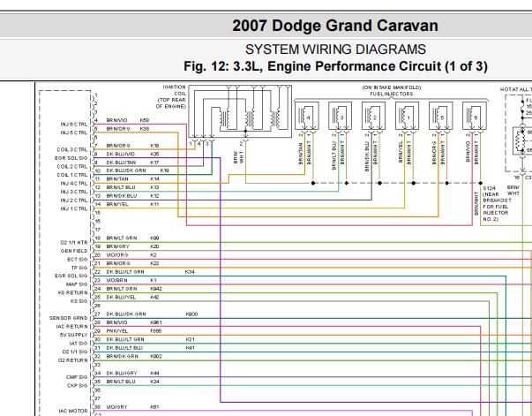Click fuel injector number 6 symbol
Viewport: 532px width, 416px height.
[475, 116]
